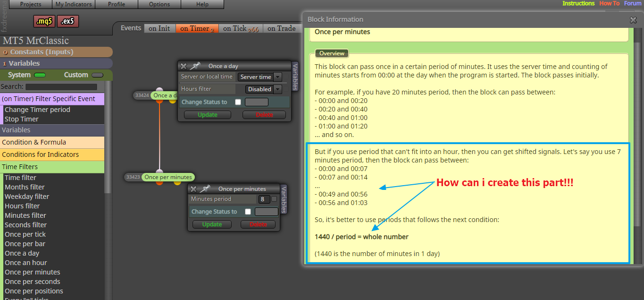Open the My Indicators menu

(x=74, y=4)
